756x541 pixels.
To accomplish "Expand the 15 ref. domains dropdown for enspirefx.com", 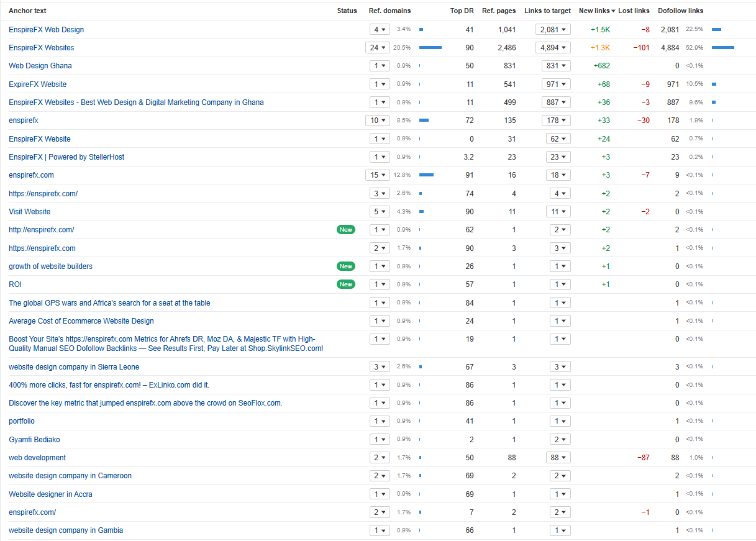I will (x=378, y=175).
